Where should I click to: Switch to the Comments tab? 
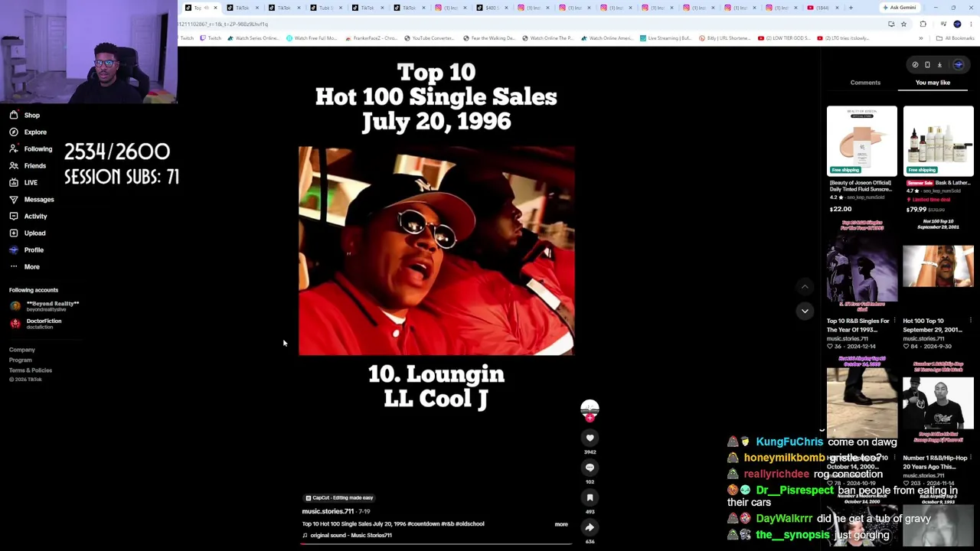point(865,83)
